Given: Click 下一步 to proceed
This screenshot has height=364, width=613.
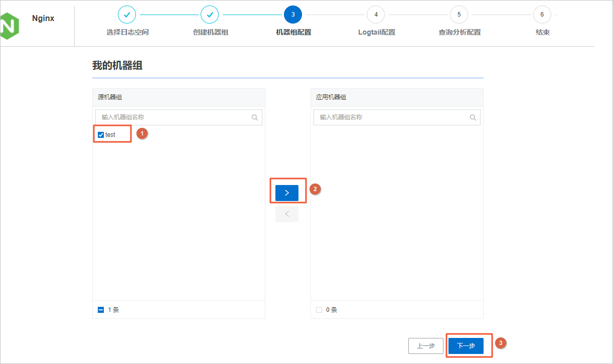Looking at the screenshot, I should point(466,346).
